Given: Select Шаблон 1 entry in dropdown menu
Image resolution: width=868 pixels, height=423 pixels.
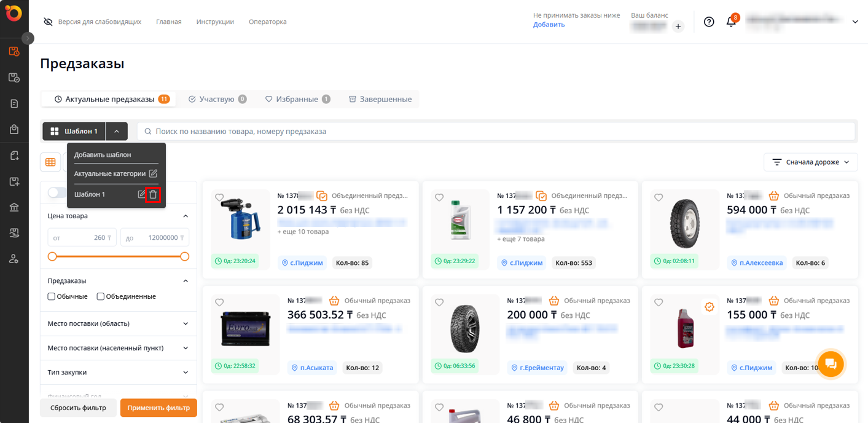Looking at the screenshot, I should tap(90, 194).
